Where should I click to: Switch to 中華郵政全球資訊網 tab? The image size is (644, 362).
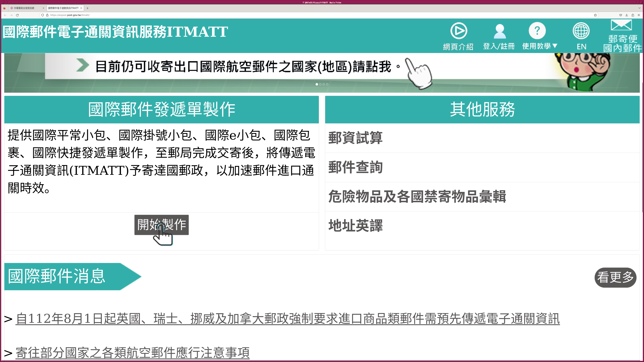pyautogui.click(x=24, y=8)
